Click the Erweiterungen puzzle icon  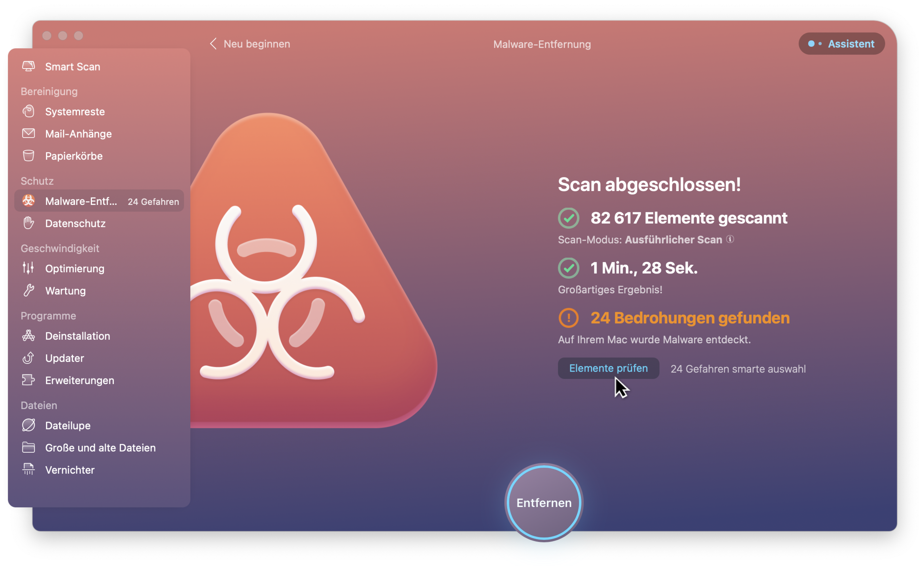click(28, 380)
